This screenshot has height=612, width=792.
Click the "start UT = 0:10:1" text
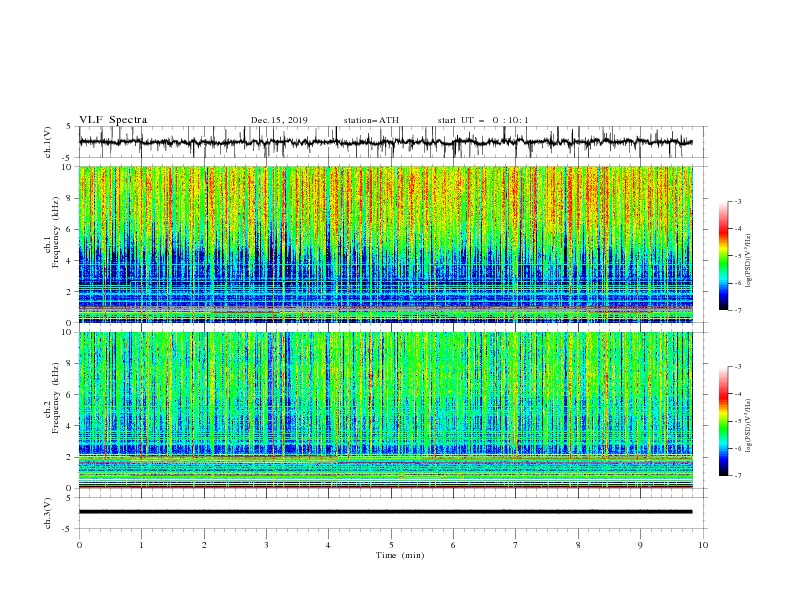pyautogui.click(x=483, y=120)
